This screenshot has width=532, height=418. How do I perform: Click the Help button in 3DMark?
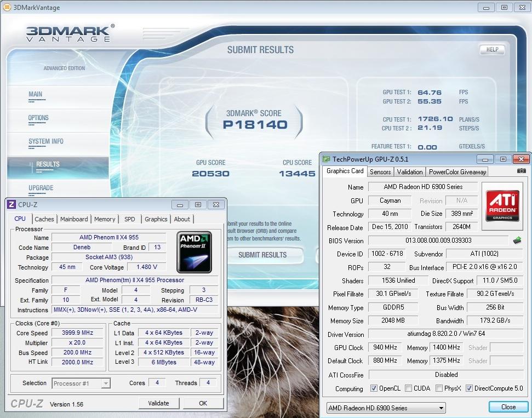(x=492, y=50)
